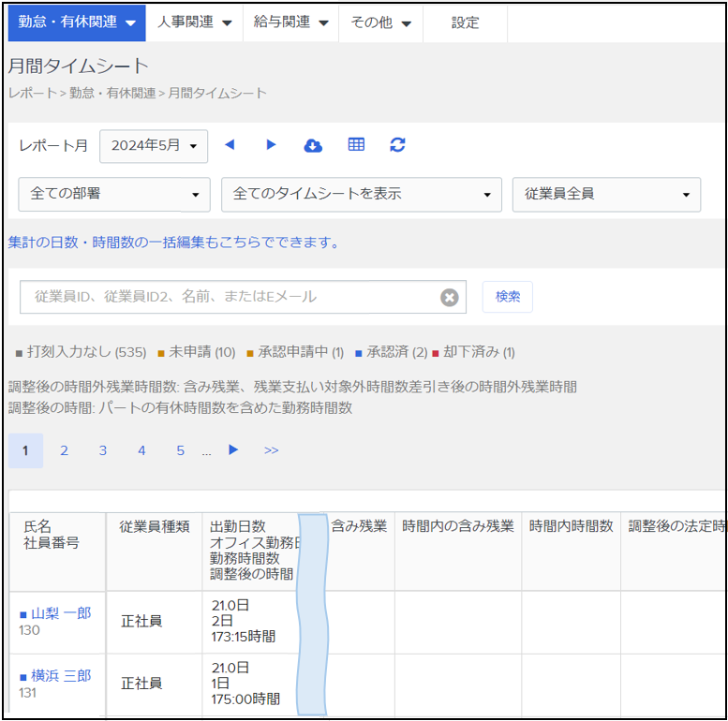Clear the search field with X icon
Image resolution: width=728 pixels, height=721 pixels.
click(450, 298)
